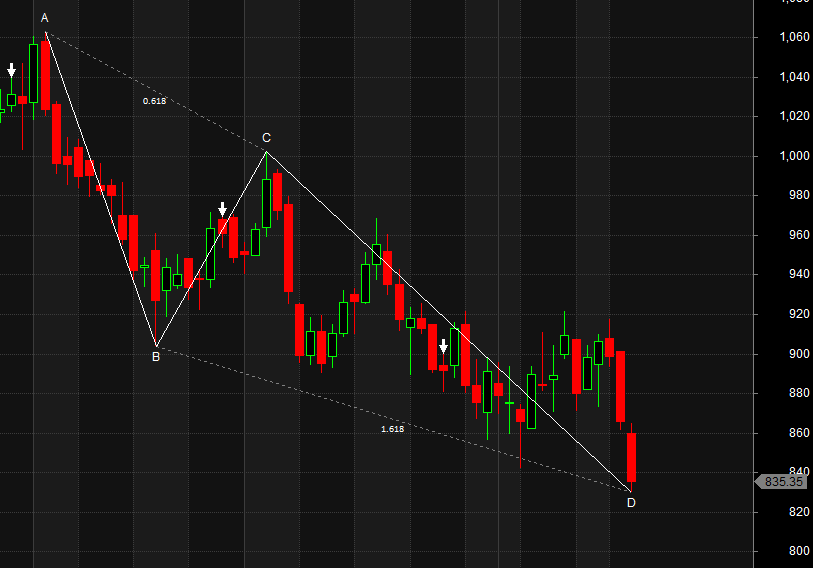Image resolution: width=813 pixels, height=568 pixels.
Task: Select the white down arrow between B and C
Action: pos(222,209)
